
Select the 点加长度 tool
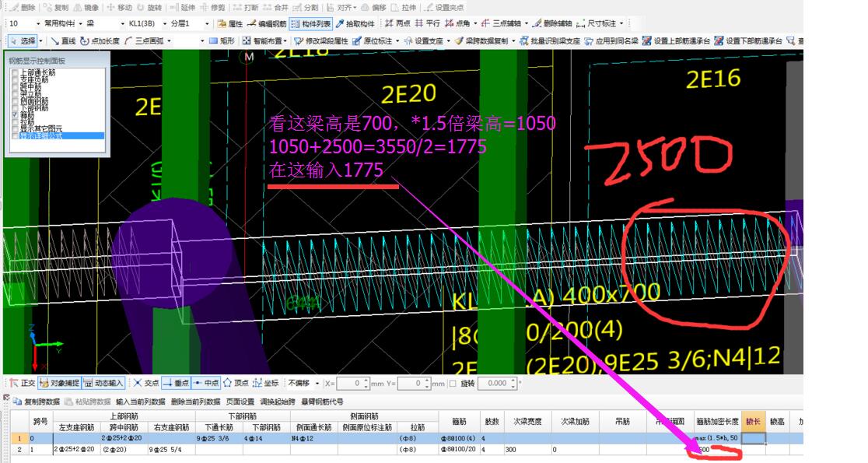click(x=100, y=41)
